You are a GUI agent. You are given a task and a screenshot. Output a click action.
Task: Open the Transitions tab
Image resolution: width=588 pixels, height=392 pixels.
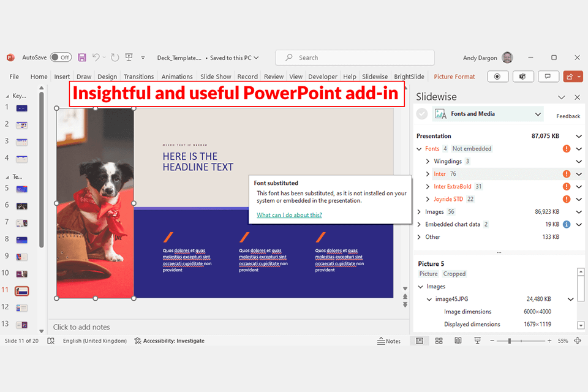139,77
